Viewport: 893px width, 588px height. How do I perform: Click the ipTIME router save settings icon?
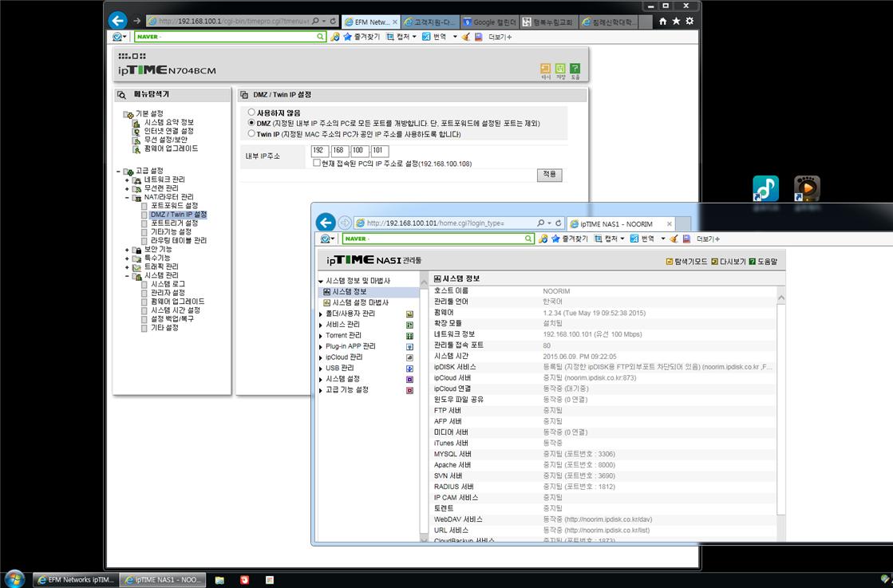point(560,69)
